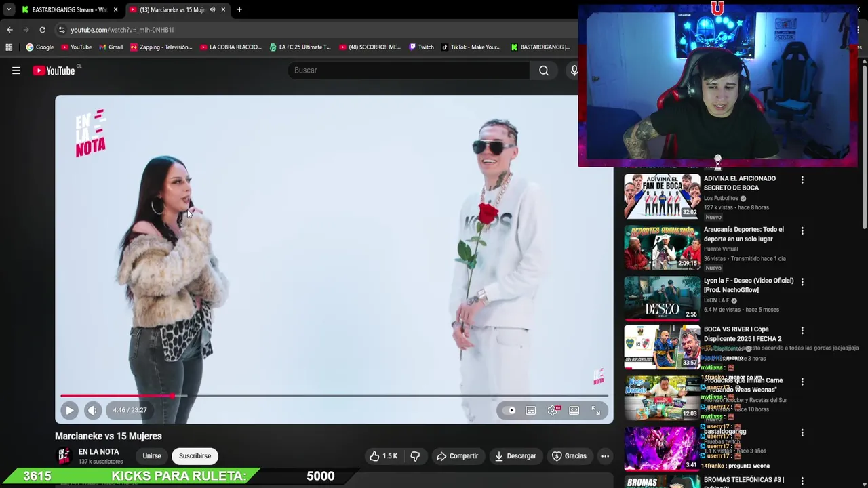868x488 pixels.
Task: Click the browser forward arrow
Action: pos(26,30)
